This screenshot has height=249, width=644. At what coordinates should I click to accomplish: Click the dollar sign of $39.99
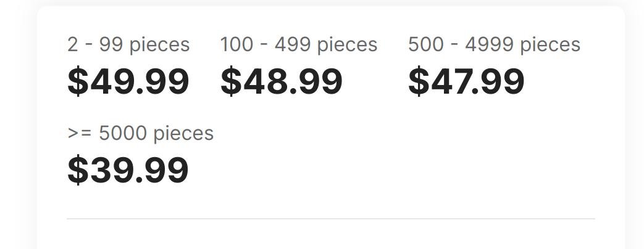pyautogui.click(x=77, y=170)
